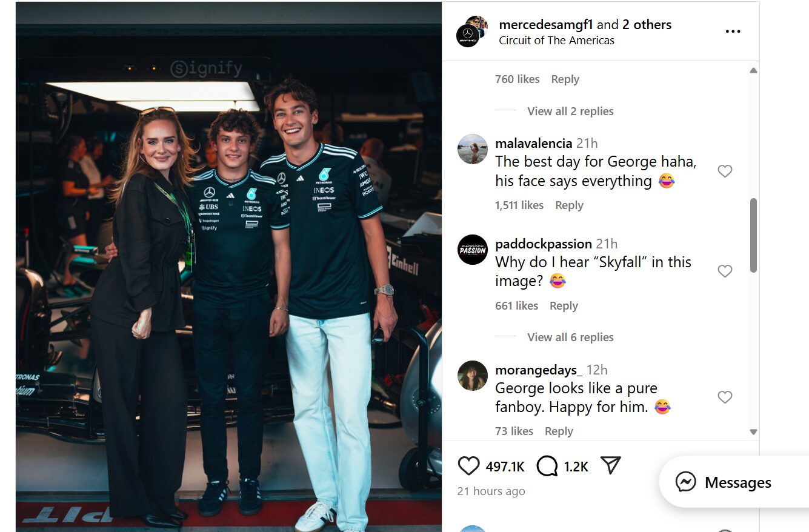Like the paddockpassion Skyfall comment
809x532 pixels.
coord(725,271)
